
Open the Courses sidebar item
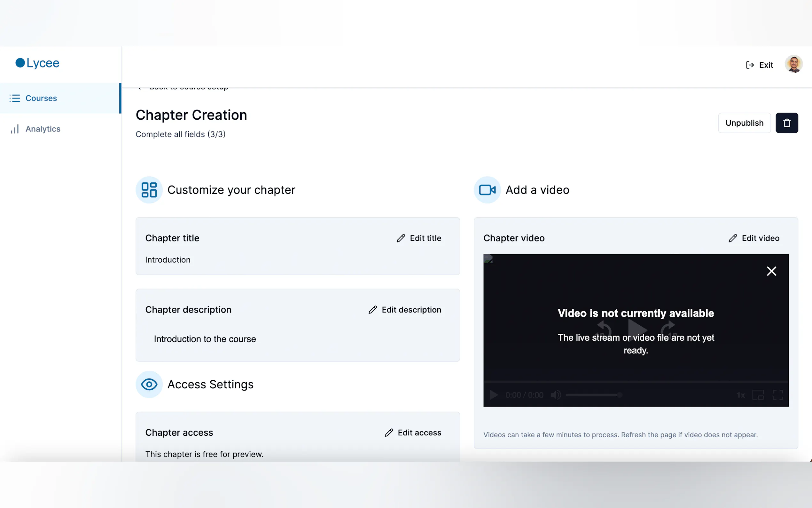[41, 98]
